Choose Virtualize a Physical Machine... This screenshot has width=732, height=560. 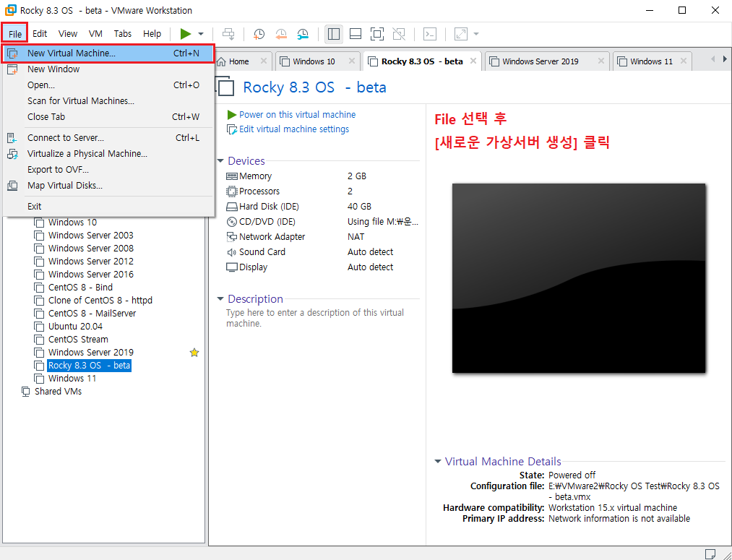108,153
